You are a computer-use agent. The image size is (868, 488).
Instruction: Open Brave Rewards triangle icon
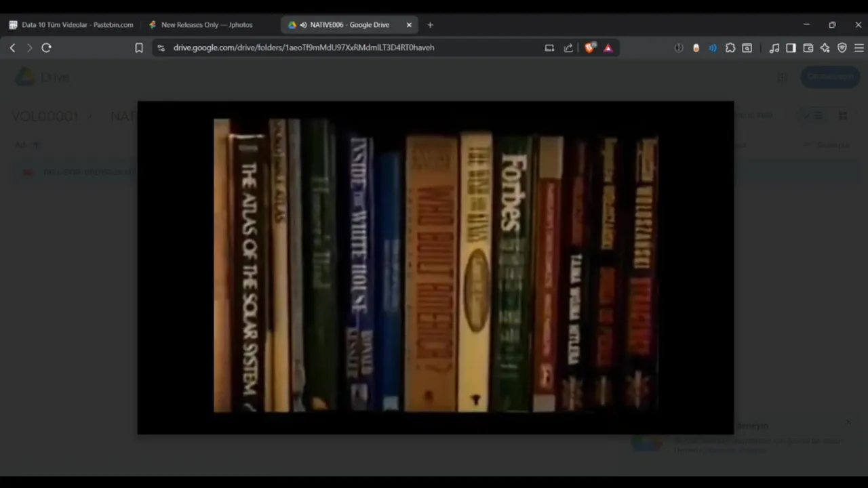[x=608, y=47]
